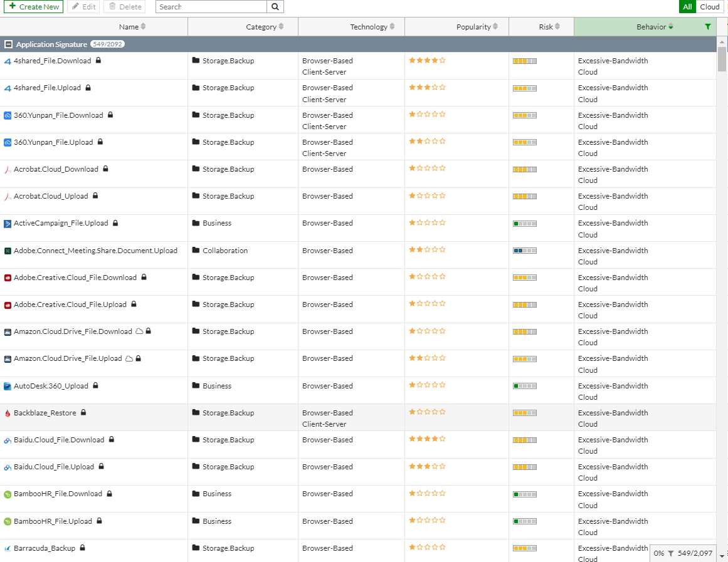Viewport: 728px width, 562px height.
Task: Sort by Risk column arrows
Action: pos(557,26)
